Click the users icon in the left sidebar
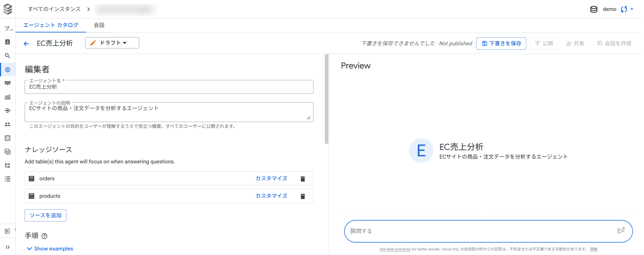 8,124
